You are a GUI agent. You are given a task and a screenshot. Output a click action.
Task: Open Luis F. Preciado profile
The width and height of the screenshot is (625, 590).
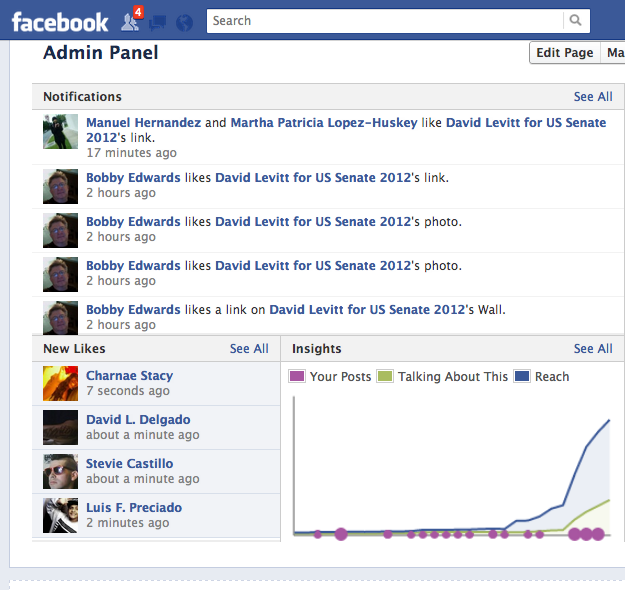coord(134,507)
